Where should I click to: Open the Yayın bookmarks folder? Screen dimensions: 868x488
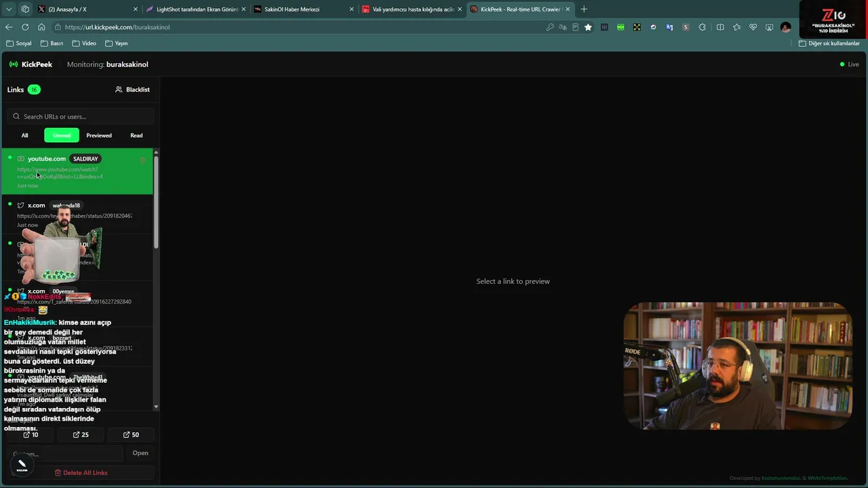[x=117, y=43]
